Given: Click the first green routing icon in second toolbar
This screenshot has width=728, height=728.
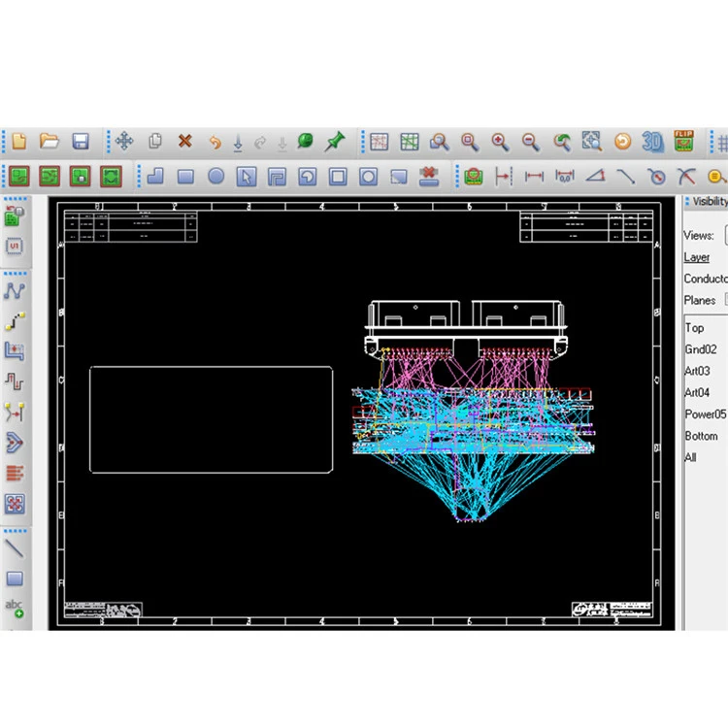Looking at the screenshot, I should pos(19,177).
